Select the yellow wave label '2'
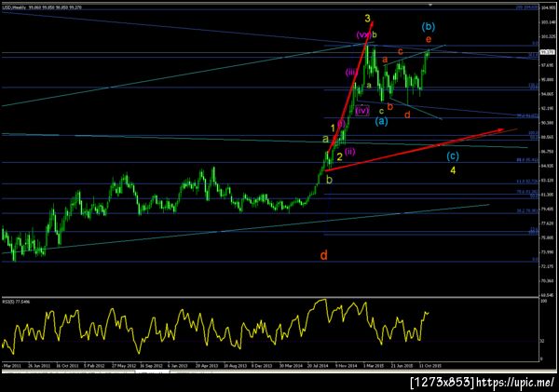 pos(340,156)
